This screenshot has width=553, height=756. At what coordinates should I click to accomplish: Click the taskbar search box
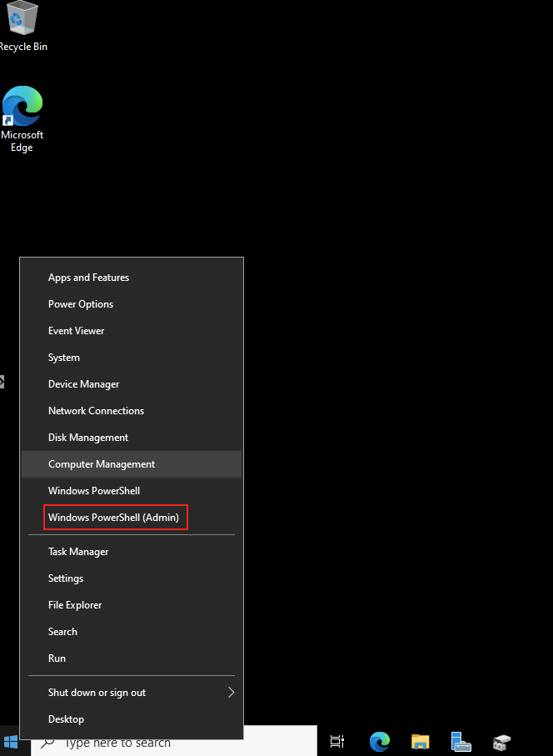click(x=174, y=742)
